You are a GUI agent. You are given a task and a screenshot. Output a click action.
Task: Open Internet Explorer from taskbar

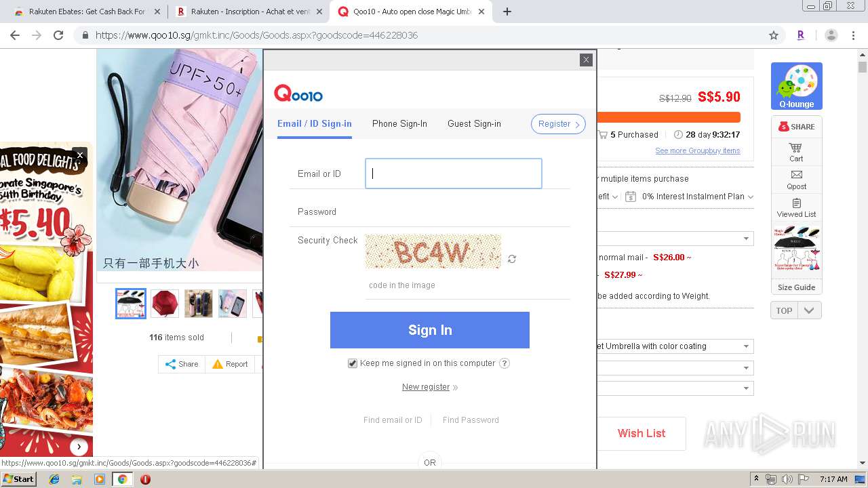(x=54, y=479)
